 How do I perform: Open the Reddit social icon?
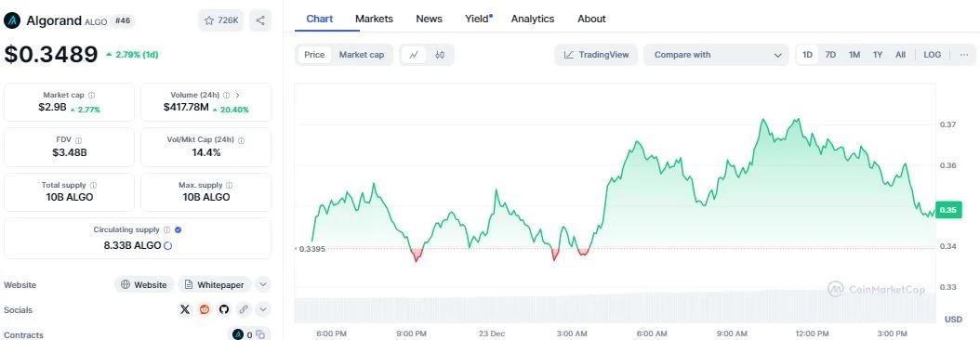(205, 309)
